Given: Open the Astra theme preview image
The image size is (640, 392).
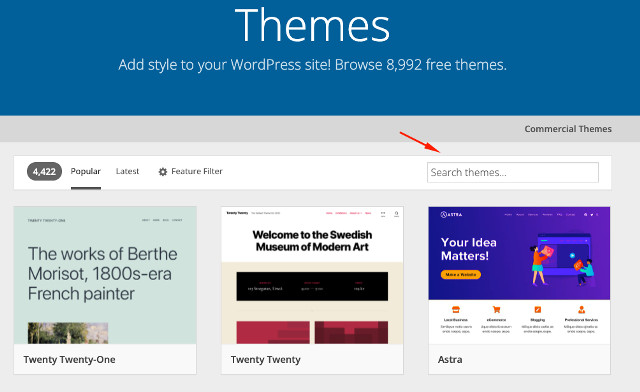Looking at the screenshot, I should coord(519,275).
